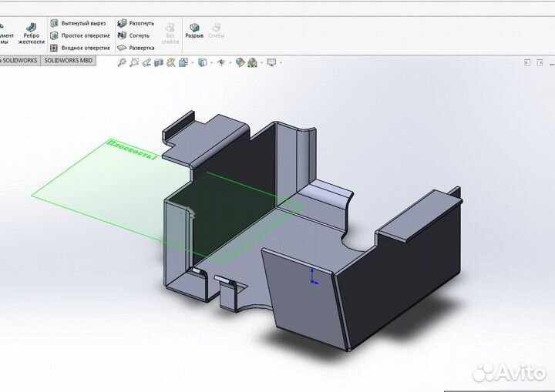Expand the Hide/Show Items dropdown arrow
Screen dimensions: 555x392
click(x=230, y=63)
